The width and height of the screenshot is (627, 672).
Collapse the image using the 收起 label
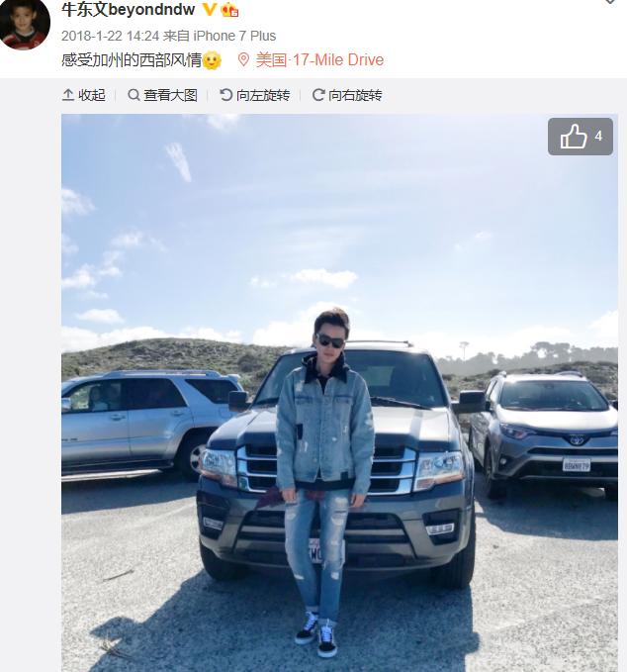click(92, 95)
